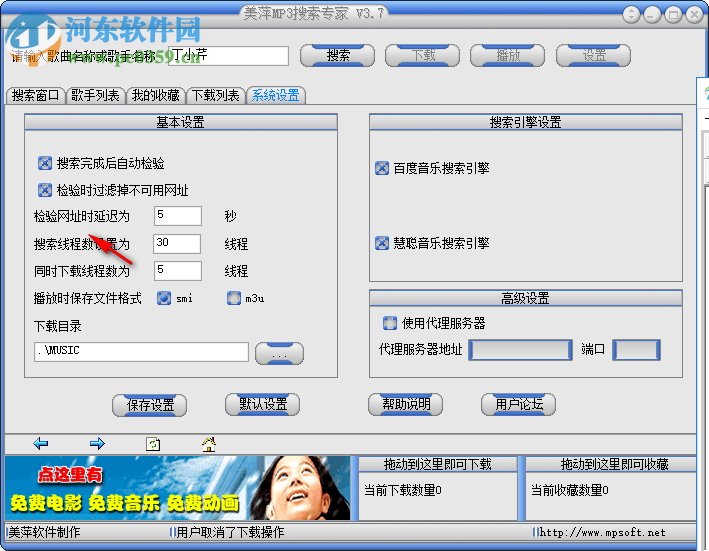Click the 拖动到这里即可收藏 panel header
The image size is (709, 551).
[612, 464]
